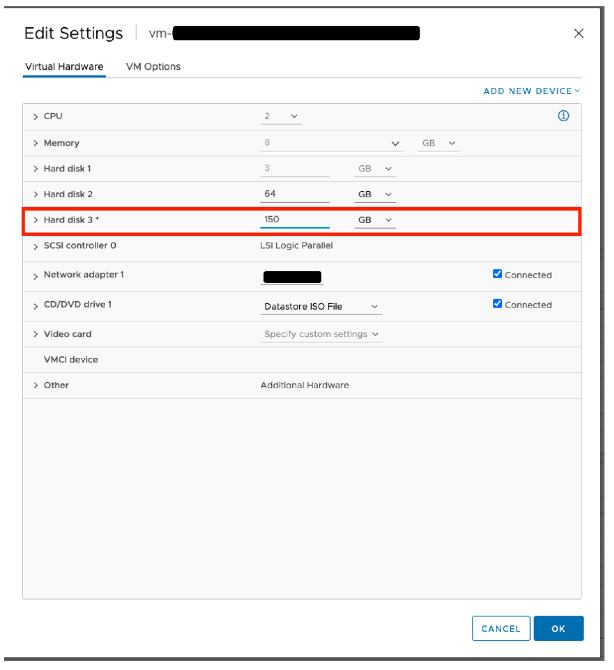
Task: Switch to the VM Options tab
Action: tap(153, 67)
